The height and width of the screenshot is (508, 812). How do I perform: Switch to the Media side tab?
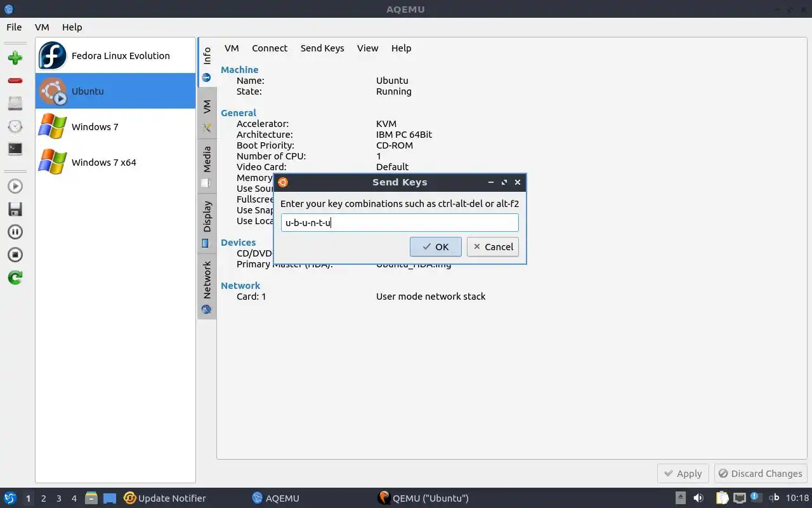click(207, 166)
